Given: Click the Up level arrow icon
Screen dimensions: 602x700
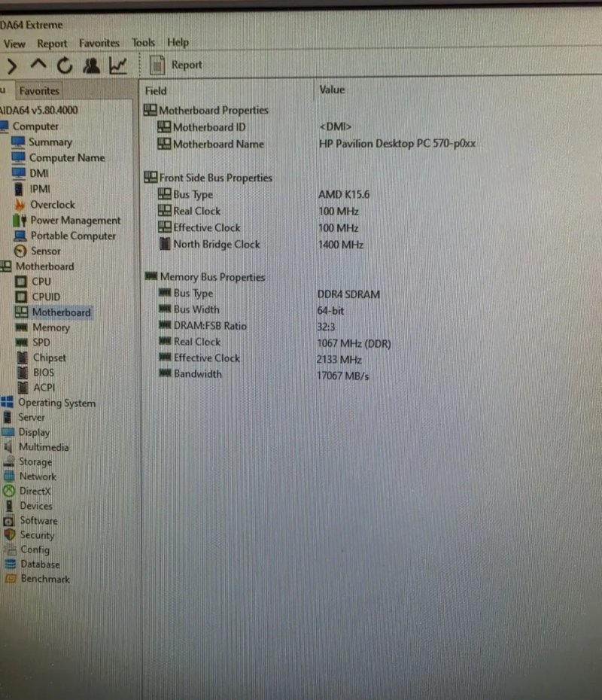Looking at the screenshot, I should click(38, 65).
